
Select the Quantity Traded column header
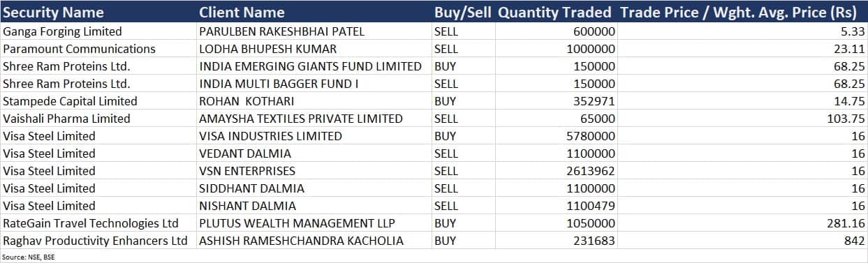point(556,13)
